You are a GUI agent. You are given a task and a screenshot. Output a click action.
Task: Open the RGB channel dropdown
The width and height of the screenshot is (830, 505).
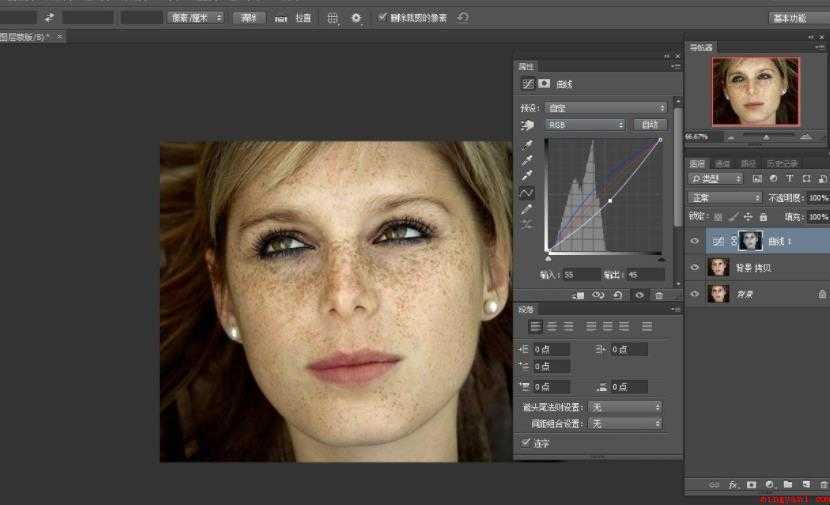[585, 125]
